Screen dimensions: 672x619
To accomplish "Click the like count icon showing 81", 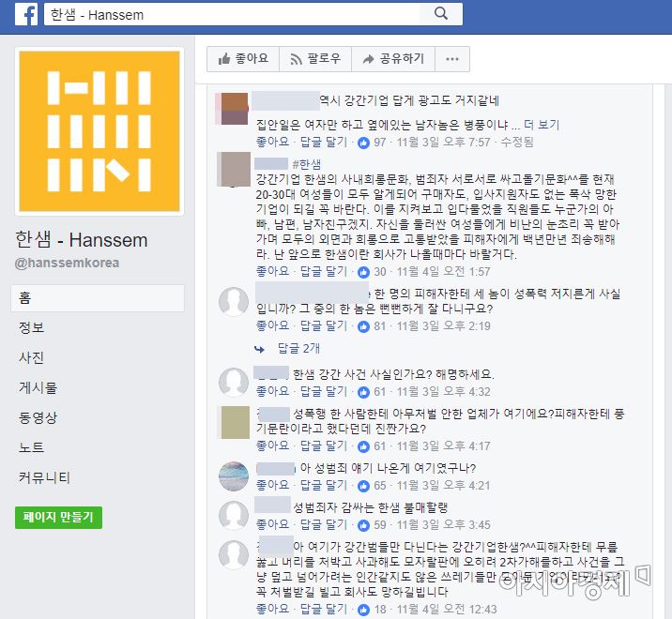I will coord(363,326).
